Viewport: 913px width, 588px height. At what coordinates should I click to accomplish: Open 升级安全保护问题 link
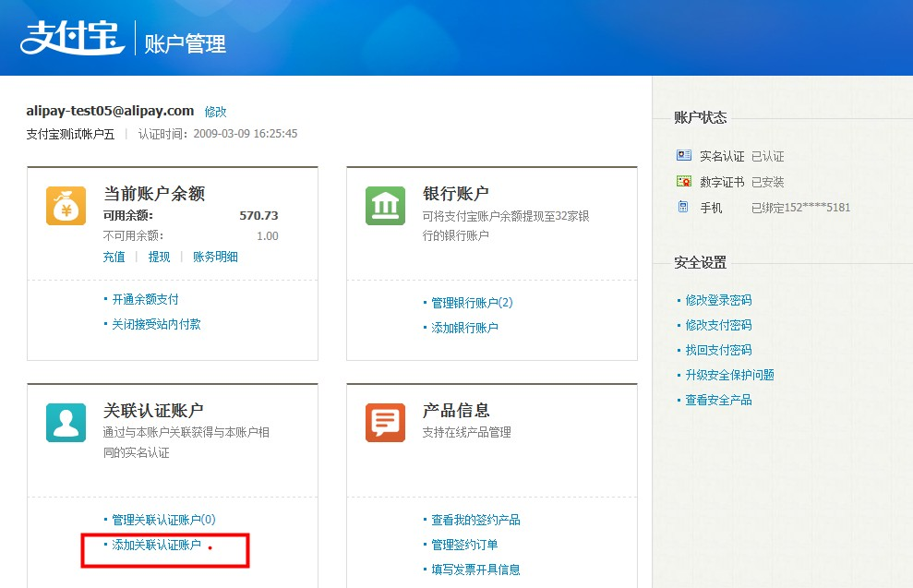click(729, 375)
